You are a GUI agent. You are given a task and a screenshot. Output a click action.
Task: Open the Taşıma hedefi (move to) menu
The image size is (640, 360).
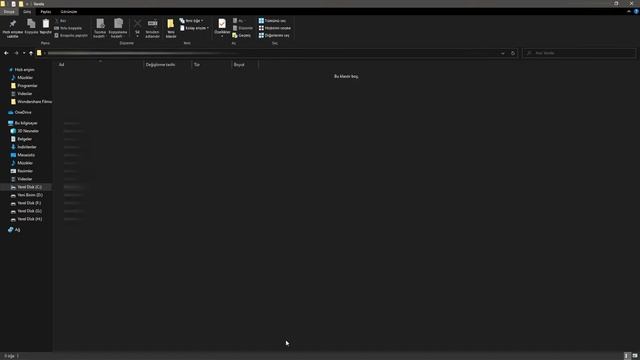tap(100, 28)
